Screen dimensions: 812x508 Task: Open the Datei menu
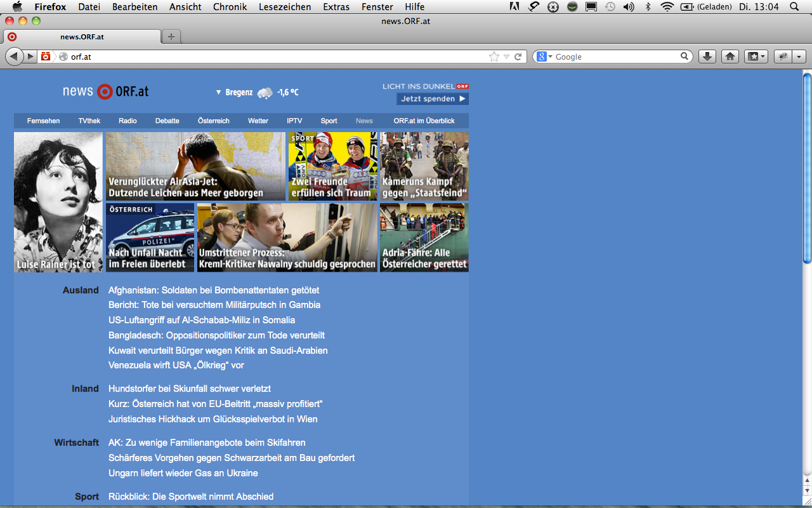89,6
